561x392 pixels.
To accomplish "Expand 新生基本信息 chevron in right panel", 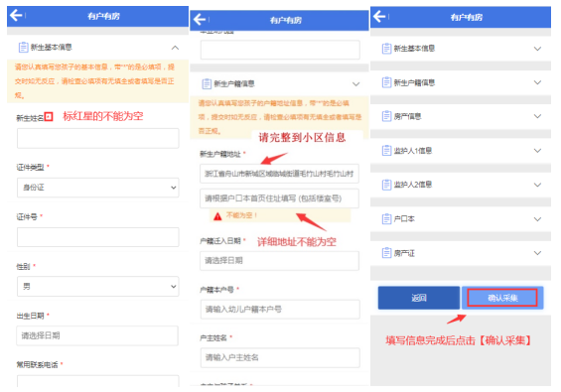I will 537,49.
